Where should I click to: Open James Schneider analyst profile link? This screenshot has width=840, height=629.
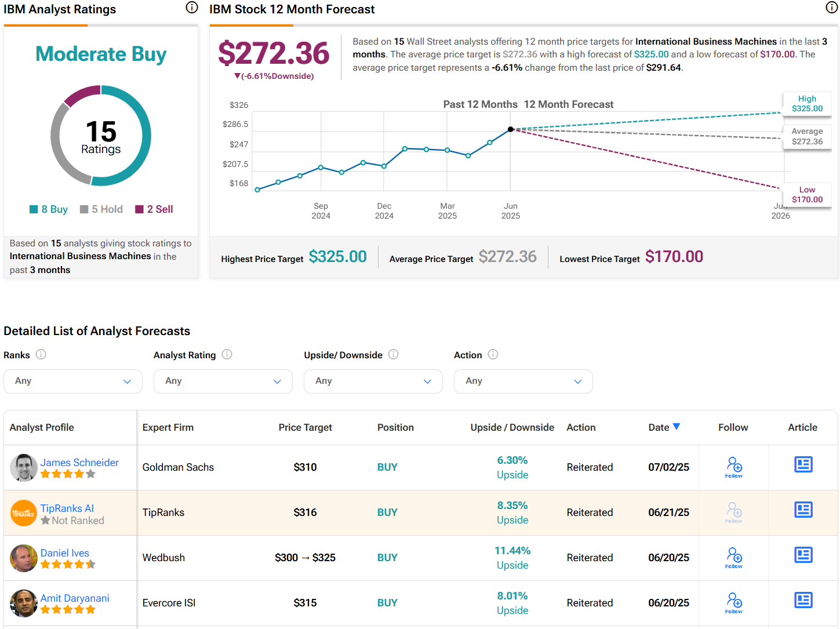[x=79, y=463]
